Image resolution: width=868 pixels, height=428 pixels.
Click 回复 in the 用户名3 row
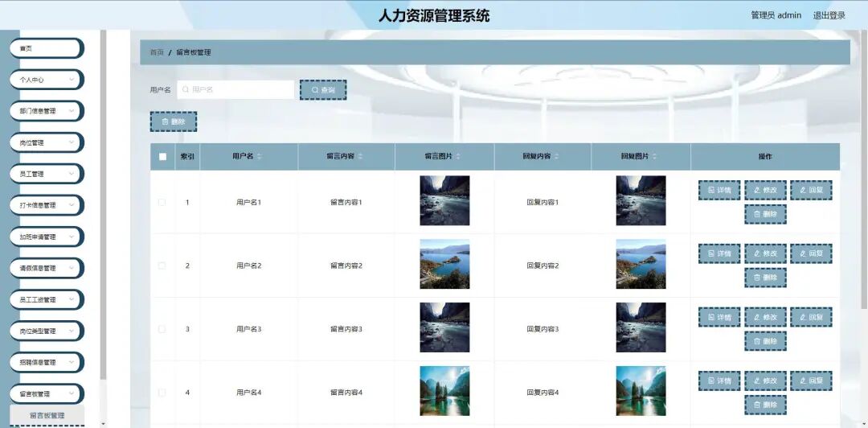[811, 317]
